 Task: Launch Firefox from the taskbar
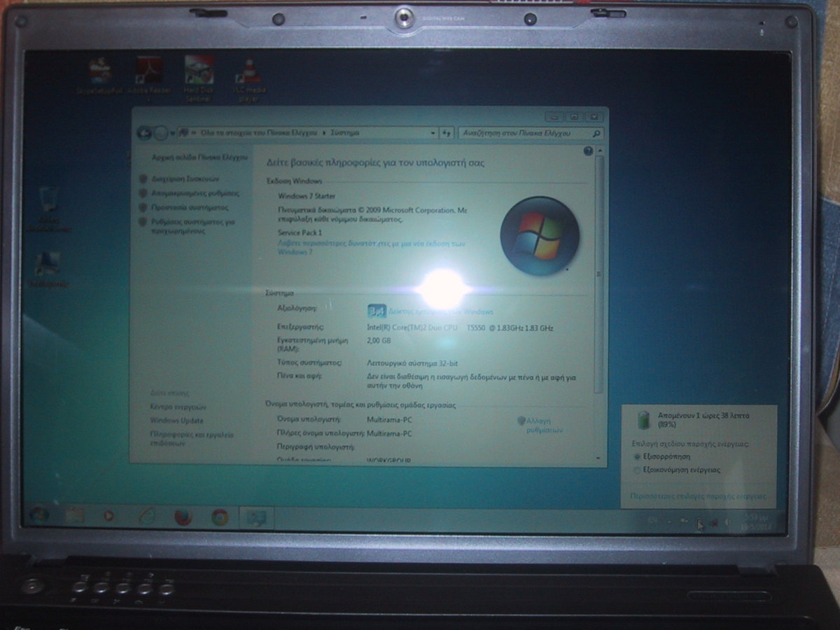coord(183,517)
